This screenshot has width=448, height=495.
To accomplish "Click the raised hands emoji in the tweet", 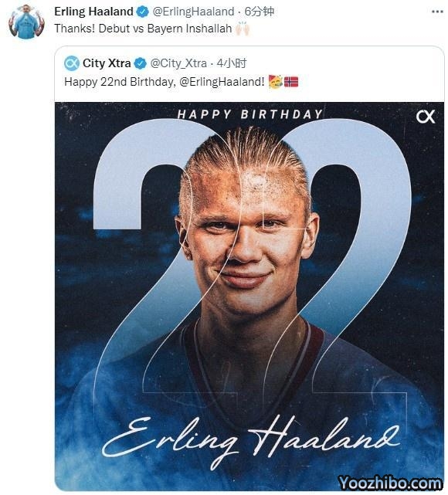I will tap(243, 29).
